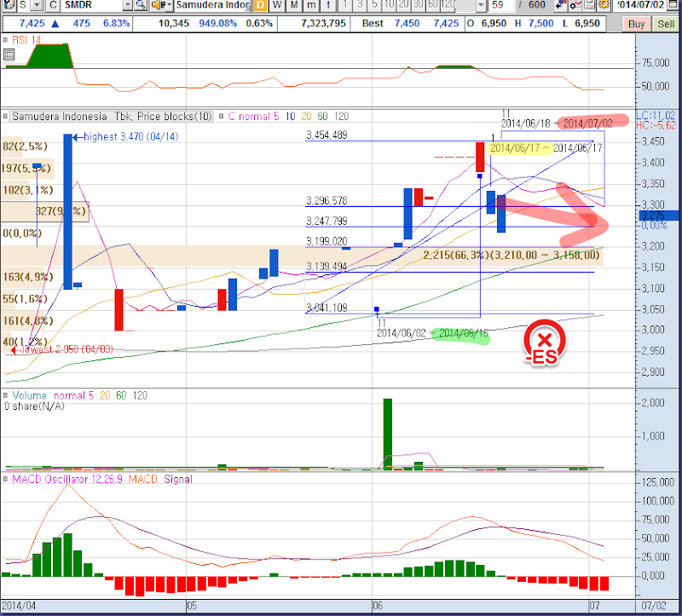This screenshot has width=682, height=616.
Task: Click the Price blocks panel marker square
Action: 5,117
